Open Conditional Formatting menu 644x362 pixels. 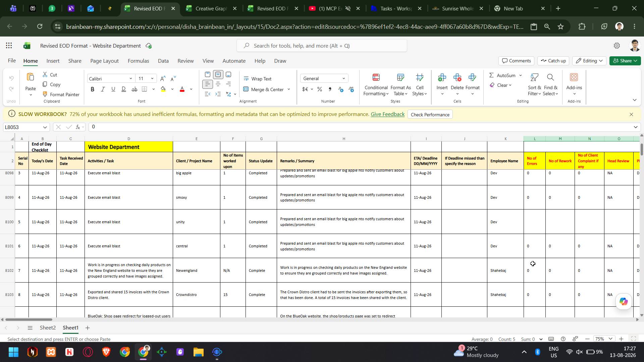pos(376,85)
